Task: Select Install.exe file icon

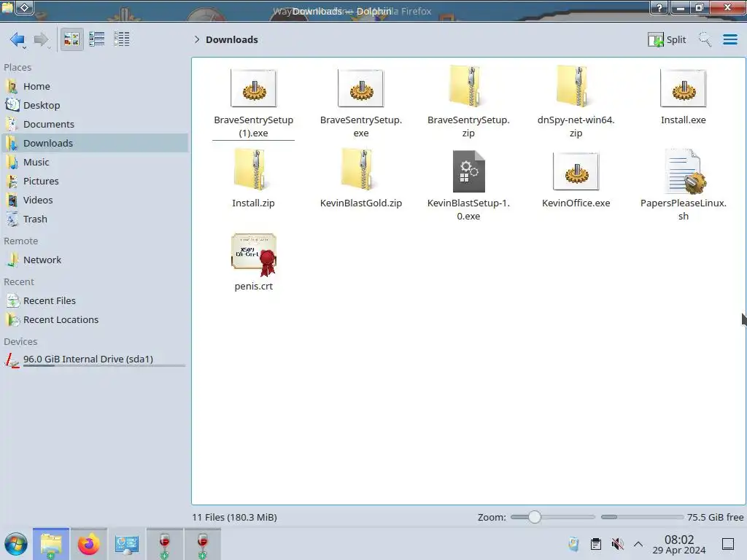Action: 683,88
